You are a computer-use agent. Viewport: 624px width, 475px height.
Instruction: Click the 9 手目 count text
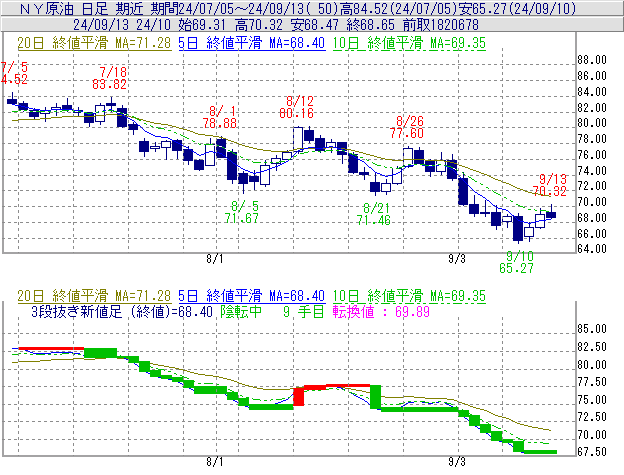tap(303, 311)
